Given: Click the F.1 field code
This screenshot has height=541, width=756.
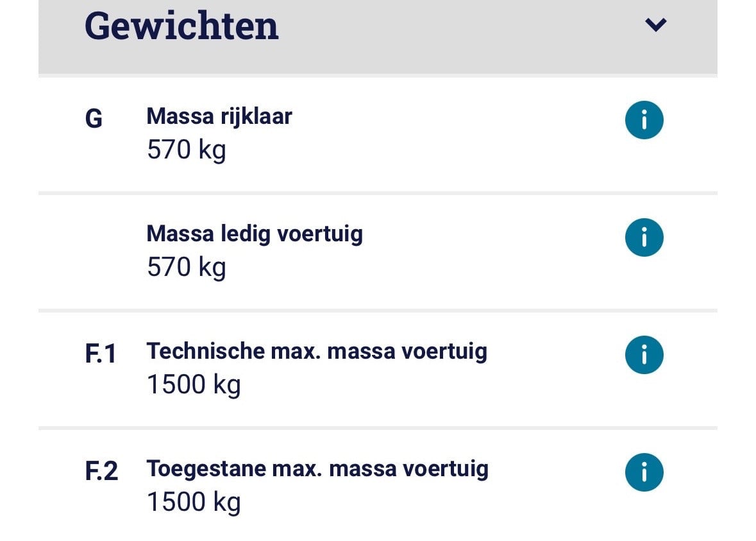Looking at the screenshot, I should pos(100,354).
